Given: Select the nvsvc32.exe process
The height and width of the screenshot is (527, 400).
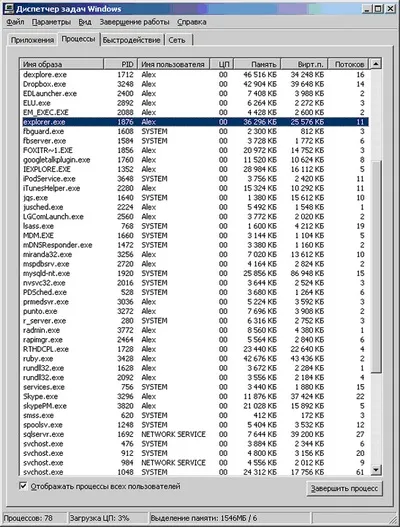Looking at the screenshot, I should tap(194, 283).
